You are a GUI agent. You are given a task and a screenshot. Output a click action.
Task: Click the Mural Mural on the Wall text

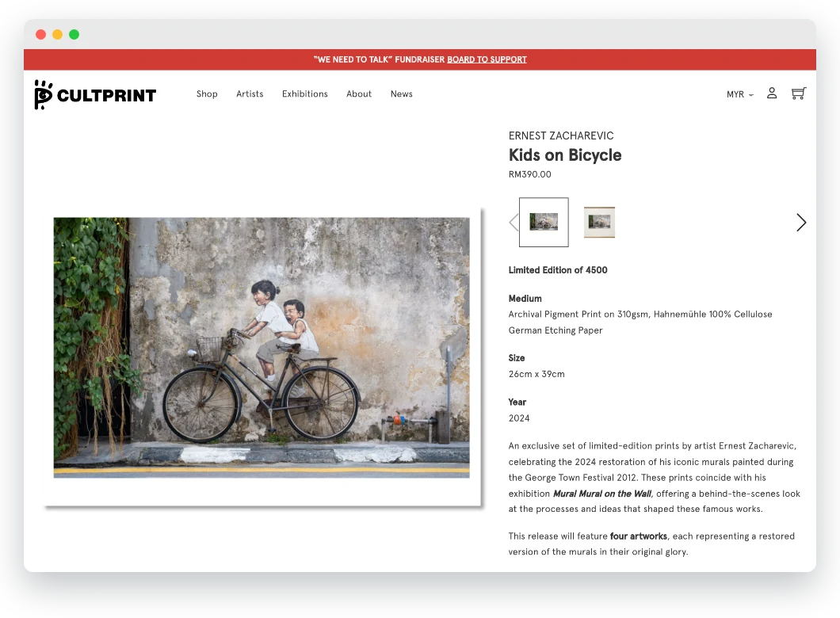pyautogui.click(x=602, y=494)
